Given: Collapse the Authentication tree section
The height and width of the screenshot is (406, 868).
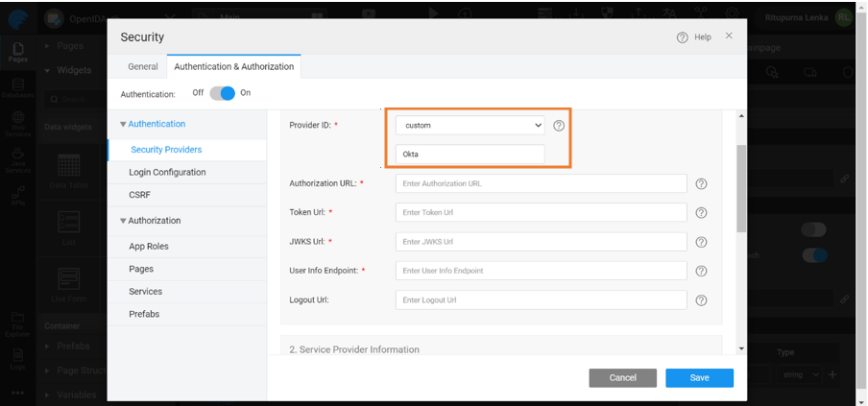Looking at the screenshot, I should tap(123, 124).
